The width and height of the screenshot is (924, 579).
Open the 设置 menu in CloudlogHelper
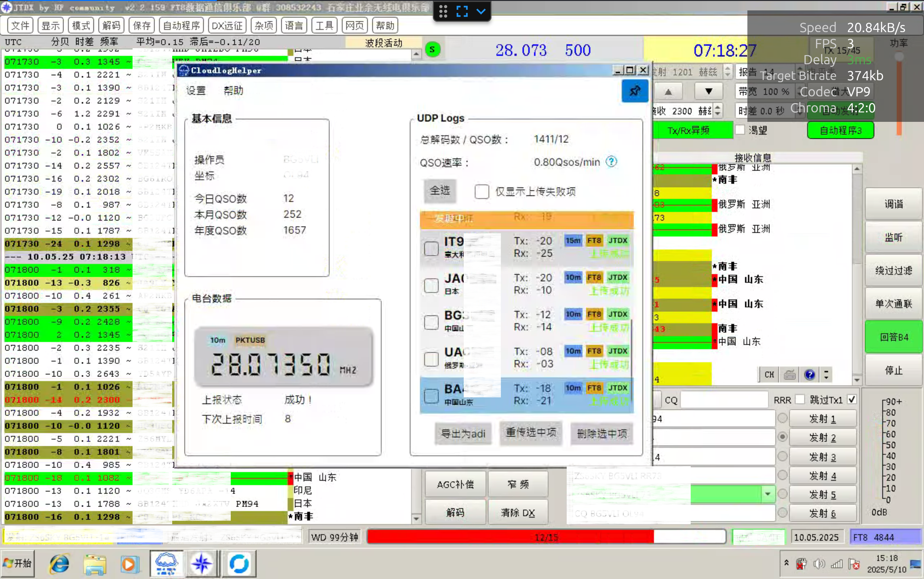pyautogui.click(x=196, y=91)
